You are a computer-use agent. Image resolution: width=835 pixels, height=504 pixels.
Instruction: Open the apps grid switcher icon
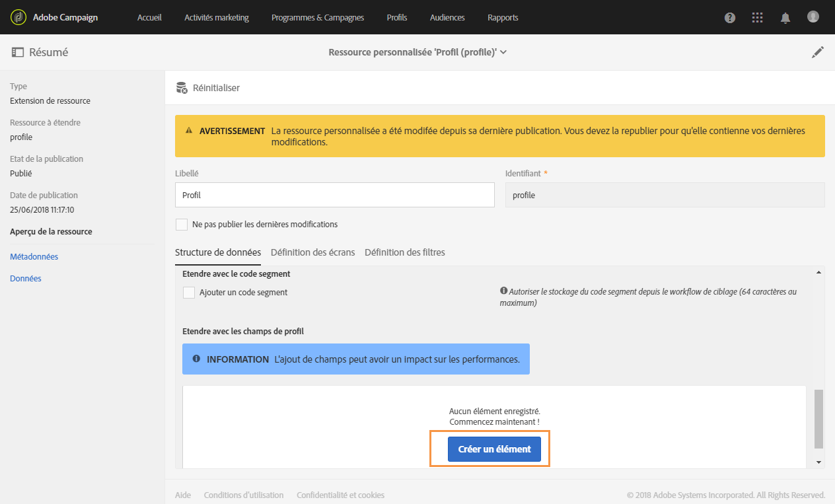tap(758, 18)
